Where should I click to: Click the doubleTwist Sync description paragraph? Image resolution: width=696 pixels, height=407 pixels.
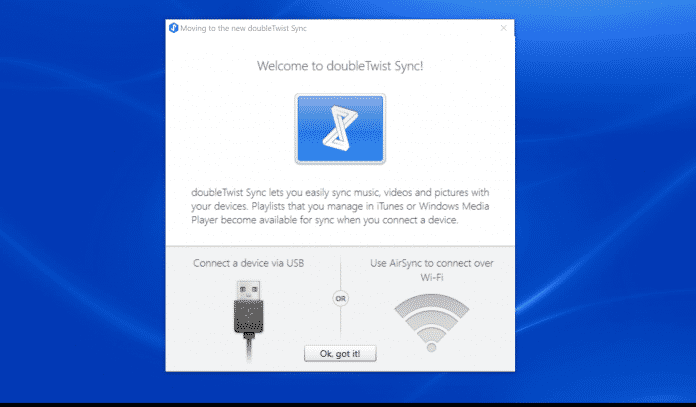[340, 206]
